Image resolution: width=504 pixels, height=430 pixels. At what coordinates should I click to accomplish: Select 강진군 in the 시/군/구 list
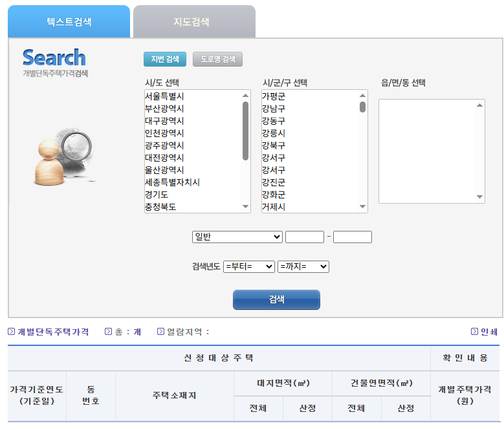(x=310, y=182)
